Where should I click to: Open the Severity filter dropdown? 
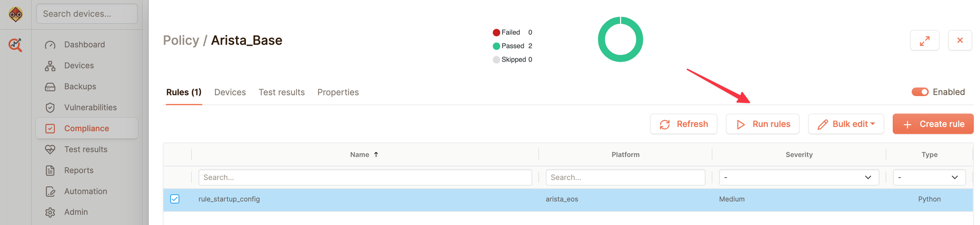(x=799, y=177)
